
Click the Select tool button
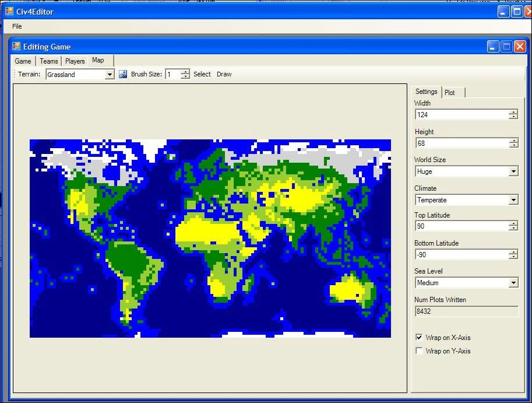pyautogui.click(x=202, y=74)
